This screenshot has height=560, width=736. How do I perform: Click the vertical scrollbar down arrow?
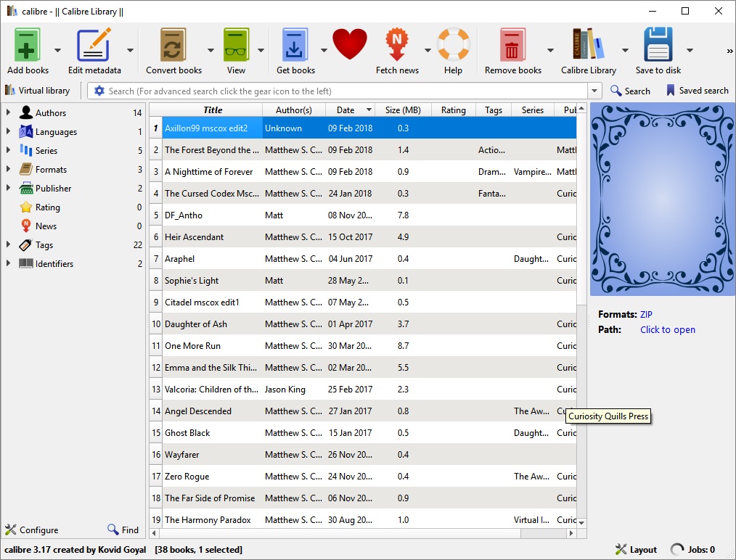coord(581,522)
